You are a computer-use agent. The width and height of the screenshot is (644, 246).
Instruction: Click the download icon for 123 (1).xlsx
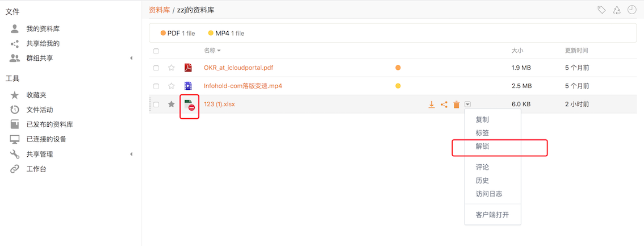431,105
